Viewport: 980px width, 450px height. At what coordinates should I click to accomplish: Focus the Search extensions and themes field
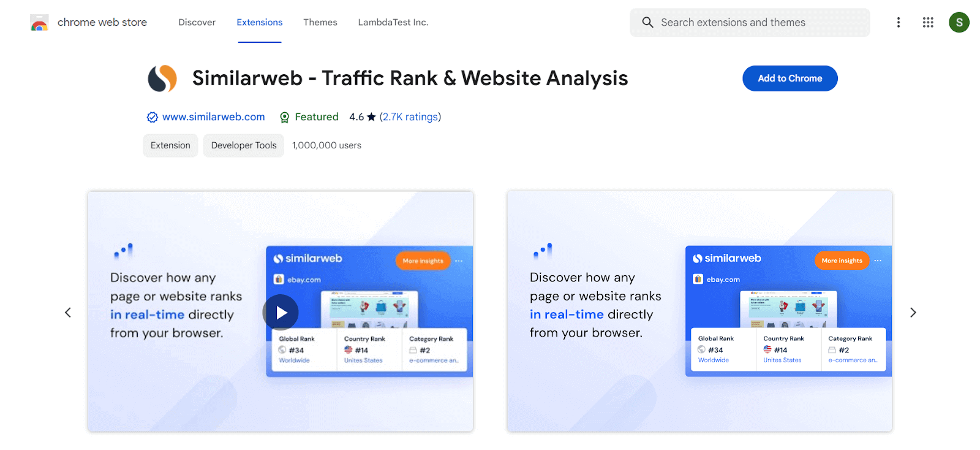(x=750, y=23)
